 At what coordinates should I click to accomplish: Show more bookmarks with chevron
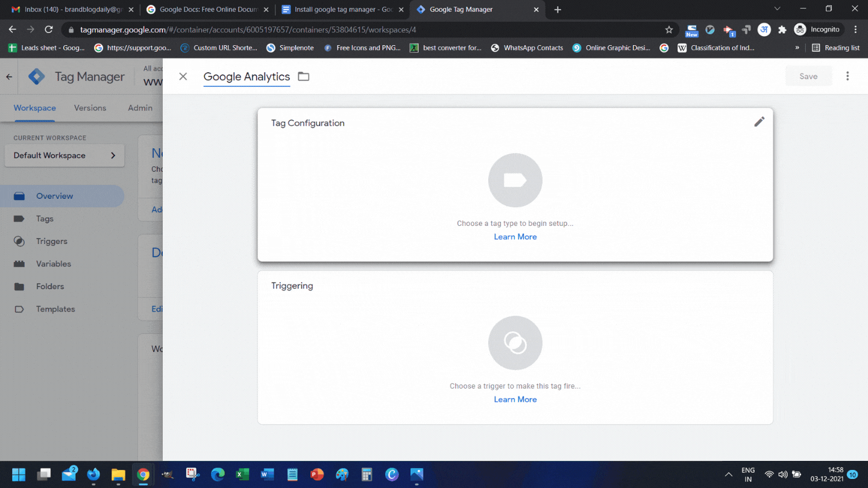[x=797, y=48]
